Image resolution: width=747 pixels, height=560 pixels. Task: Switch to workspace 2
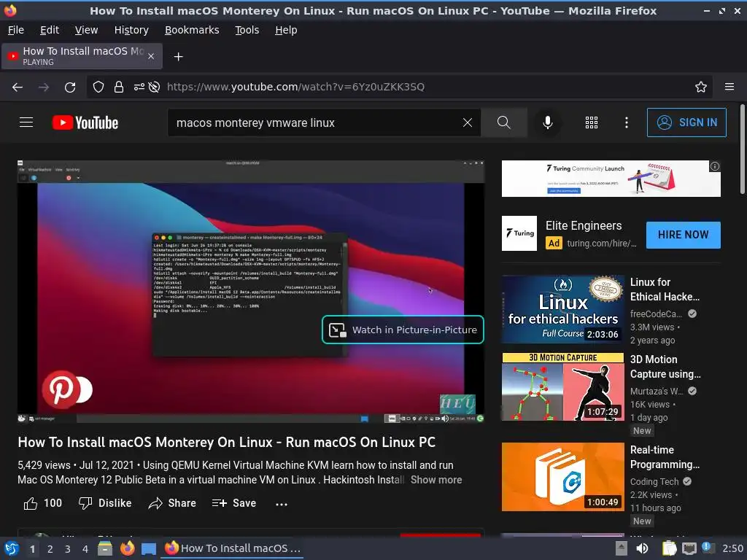pos(50,549)
